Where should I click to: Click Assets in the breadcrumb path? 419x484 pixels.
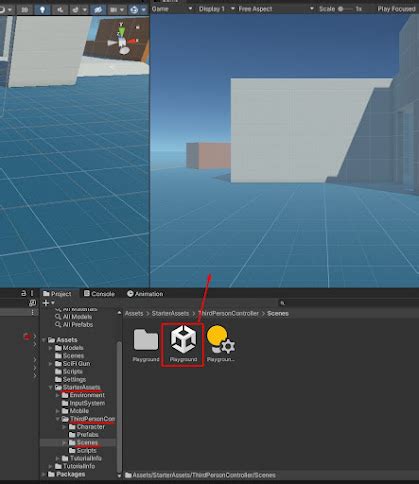click(x=134, y=313)
